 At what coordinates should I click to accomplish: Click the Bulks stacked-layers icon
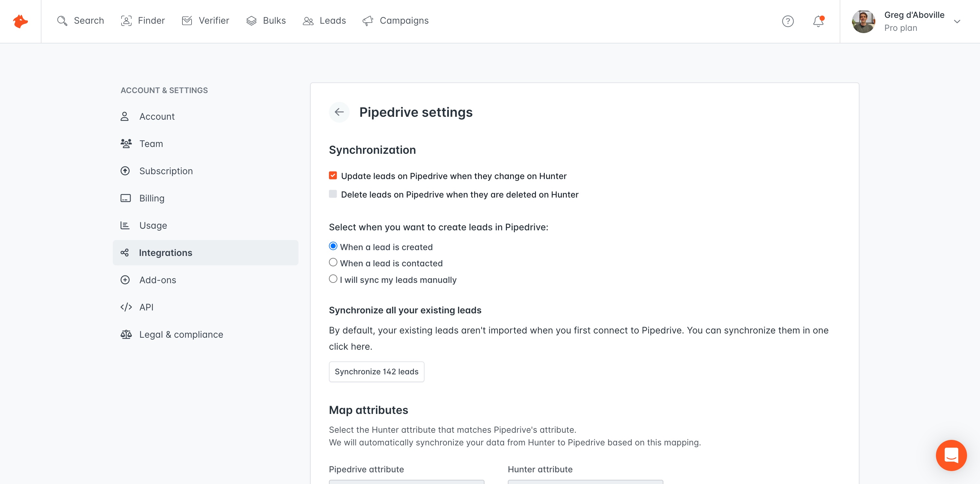click(x=251, y=20)
